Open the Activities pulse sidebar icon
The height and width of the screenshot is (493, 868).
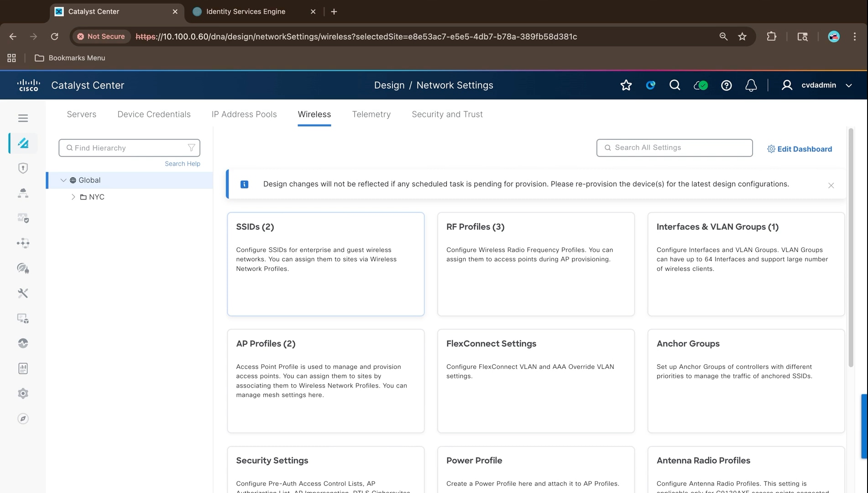click(23, 343)
